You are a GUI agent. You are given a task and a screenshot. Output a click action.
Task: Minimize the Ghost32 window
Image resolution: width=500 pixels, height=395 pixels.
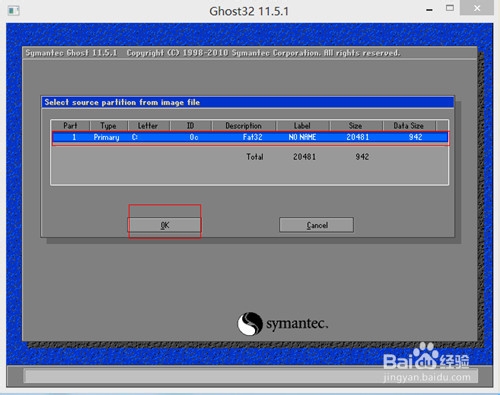click(x=430, y=10)
